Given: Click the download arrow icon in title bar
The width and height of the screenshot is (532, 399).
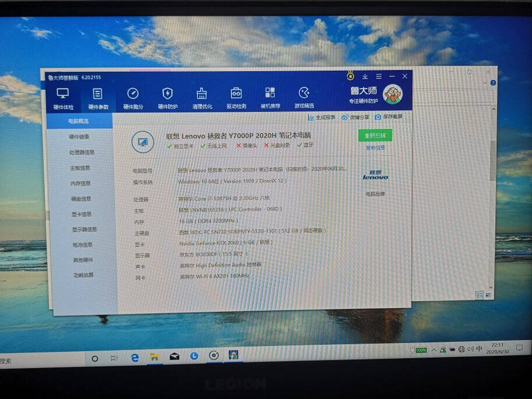Looking at the screenshot, I should 365,76.
